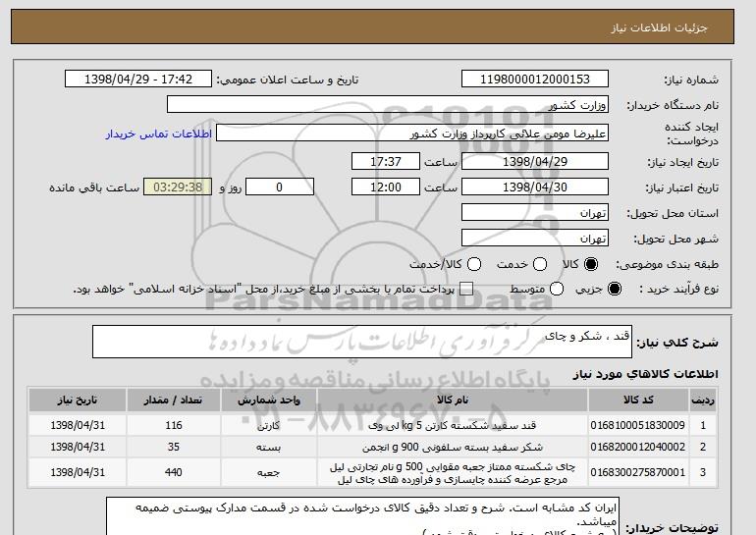This screenshot has width=756, height=535.
Task: Click the شماره نیاز field 1198000012000153
Action: 535,80
